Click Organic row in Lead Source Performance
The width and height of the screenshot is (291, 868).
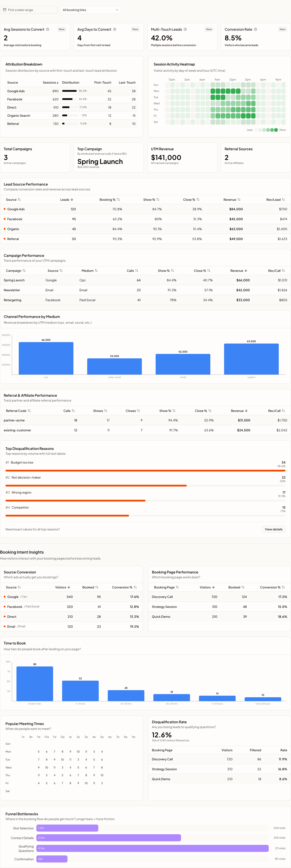(x=145, y=229)
